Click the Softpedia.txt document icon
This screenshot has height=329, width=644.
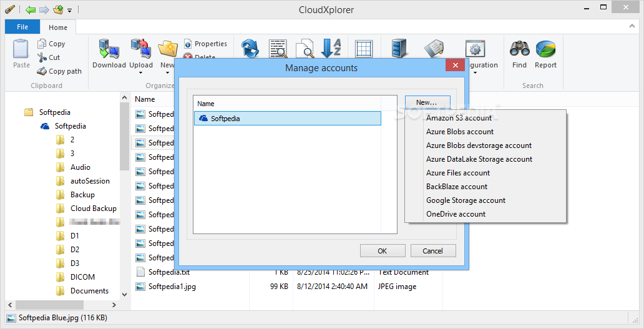(140, 272)
